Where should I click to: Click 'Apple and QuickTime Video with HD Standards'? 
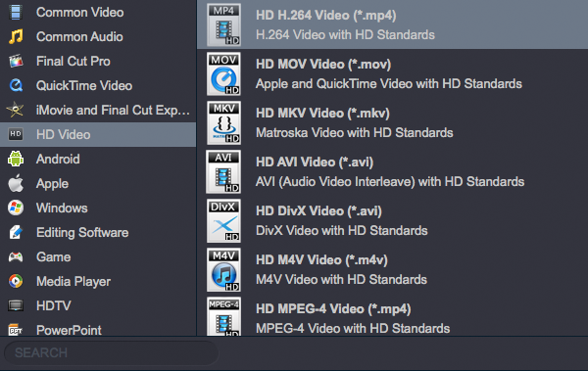click(x=389, y=84)
